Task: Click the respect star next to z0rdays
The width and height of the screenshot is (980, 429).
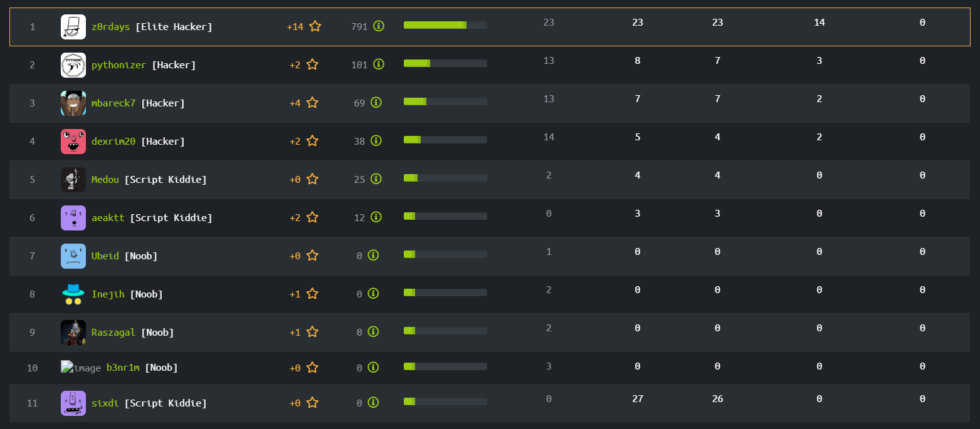Action: (x=315, y=26)
